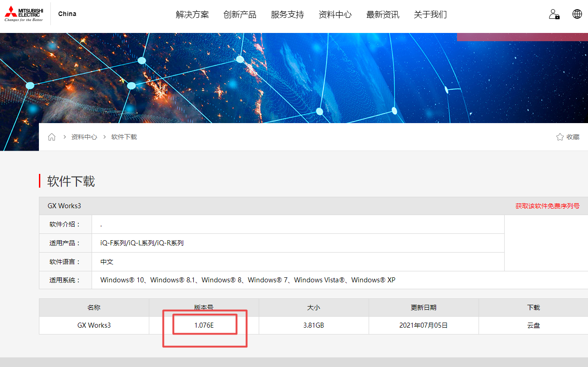Click the China region label
Viewport: 588px width, 367px height.
pyautogui.click(x=67, y=14)
